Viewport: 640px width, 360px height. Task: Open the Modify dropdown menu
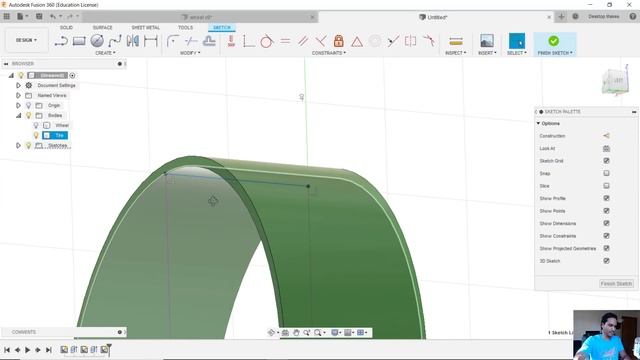point(190,53)
